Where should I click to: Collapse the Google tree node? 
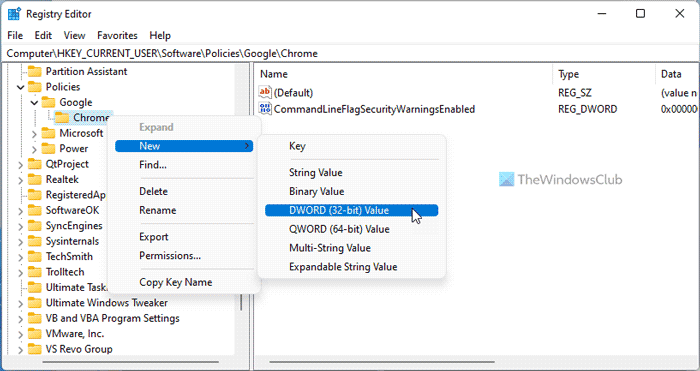[34, 103]
